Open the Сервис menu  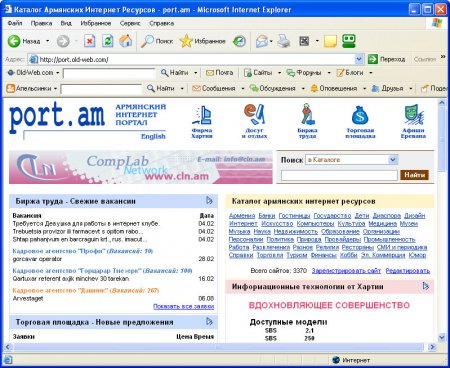tap(130, 23)
